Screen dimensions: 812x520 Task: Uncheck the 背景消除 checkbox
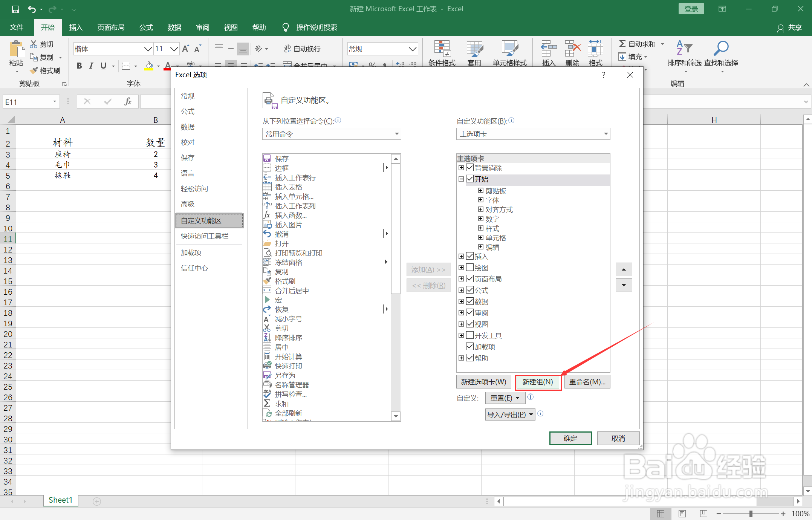(470, 168)
